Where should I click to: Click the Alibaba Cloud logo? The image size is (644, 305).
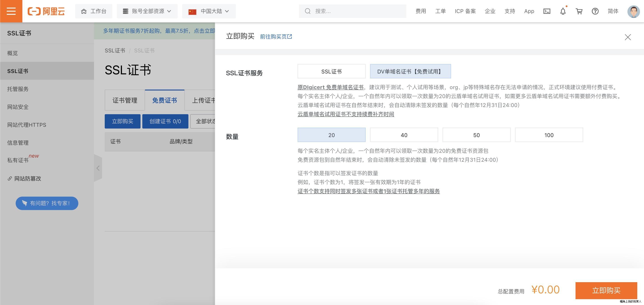point(46,11)
